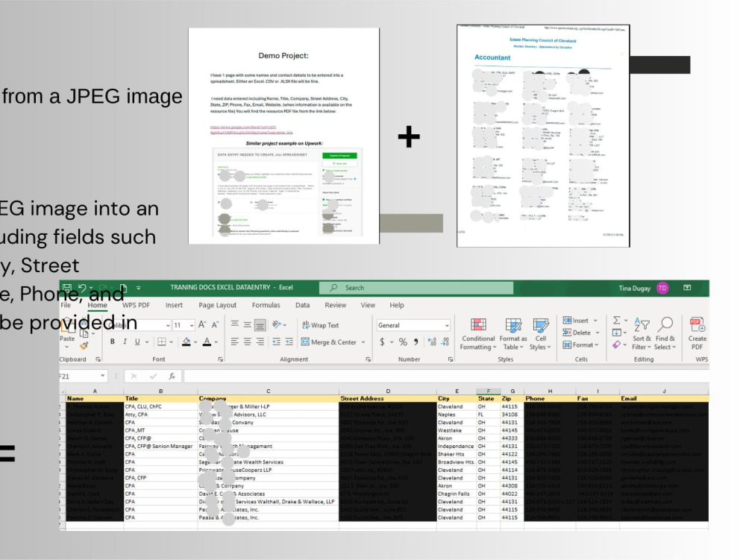Image resolution: width=746 pixels, height=560 pixels.
Task: Click the Copy icon in Clipboard group
Action: click(x=84, y=334)
